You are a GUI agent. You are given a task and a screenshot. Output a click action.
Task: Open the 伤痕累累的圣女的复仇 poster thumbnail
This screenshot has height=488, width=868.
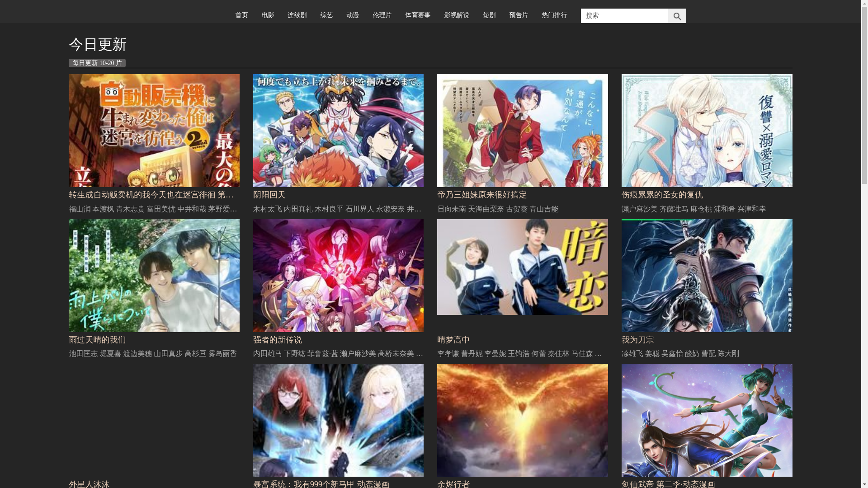(707, 131)
